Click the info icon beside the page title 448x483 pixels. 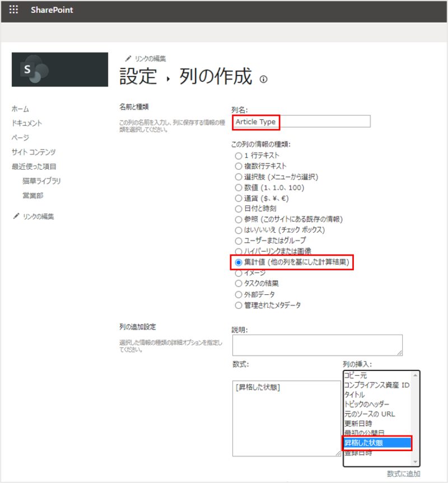point(264,79)
